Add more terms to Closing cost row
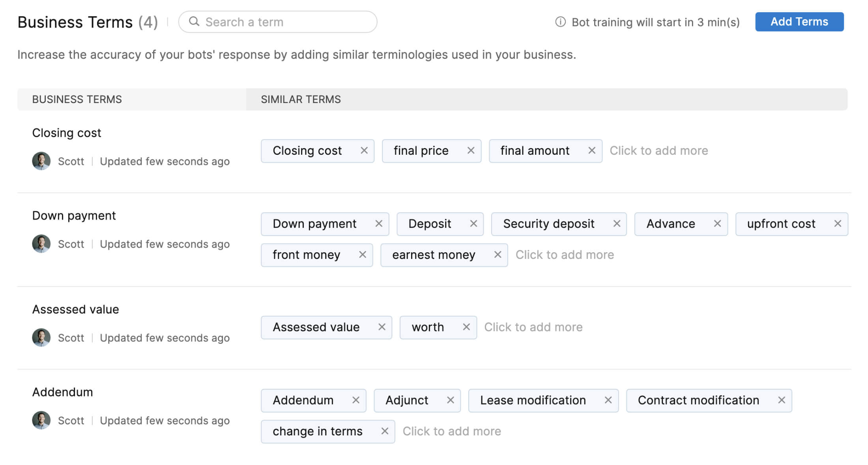 tap(658, 150)
